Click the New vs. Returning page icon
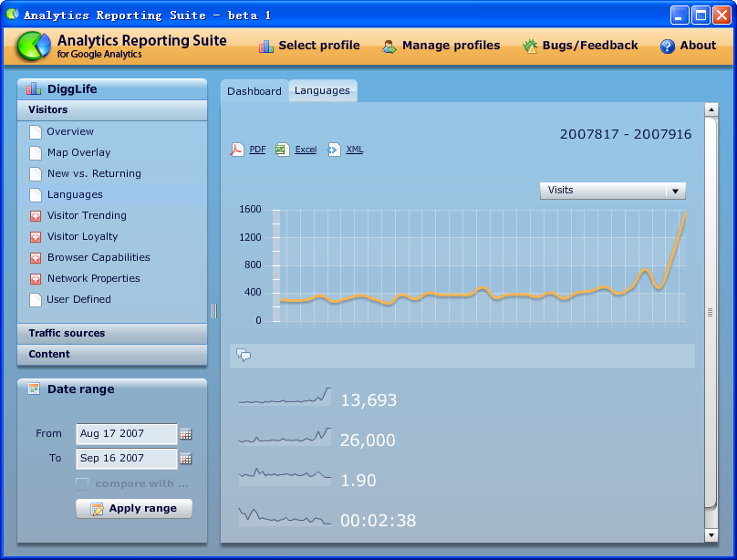 [x=36, y=174]
